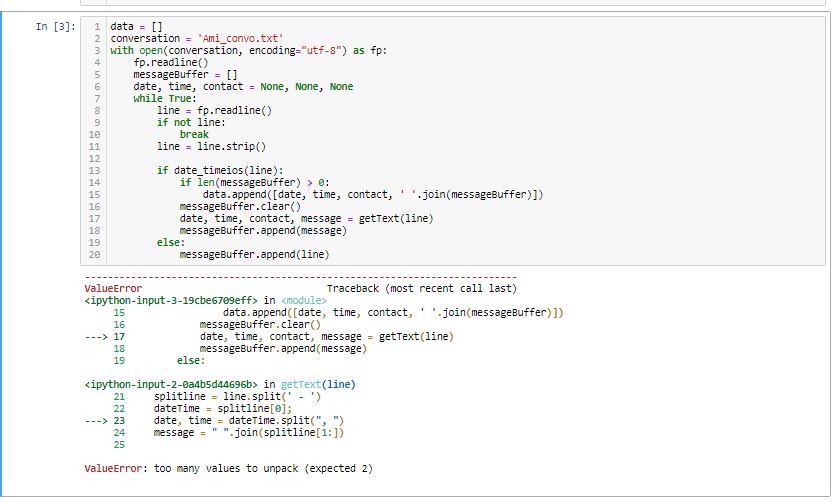Click the traceback arrow line 17
Viewport: 838px width, 502px height.
[x=269, y=337]
